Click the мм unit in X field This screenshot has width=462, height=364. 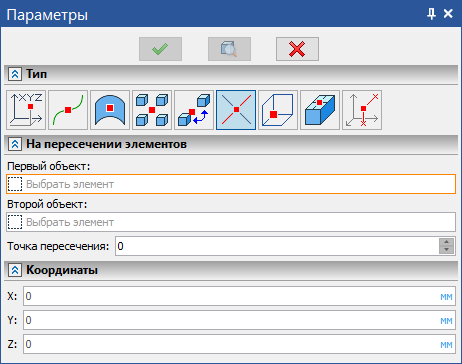click(x=446, y=297)
